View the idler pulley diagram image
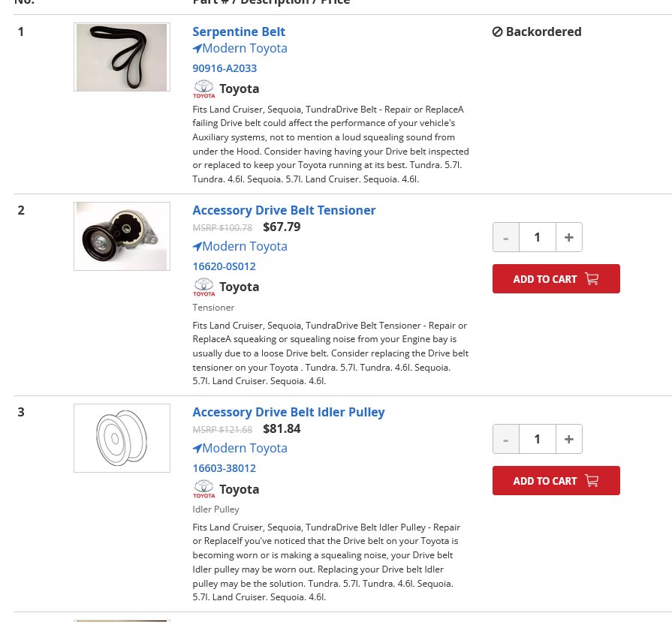The height and width of the screenshot is (622, 672). coord(122,438)
